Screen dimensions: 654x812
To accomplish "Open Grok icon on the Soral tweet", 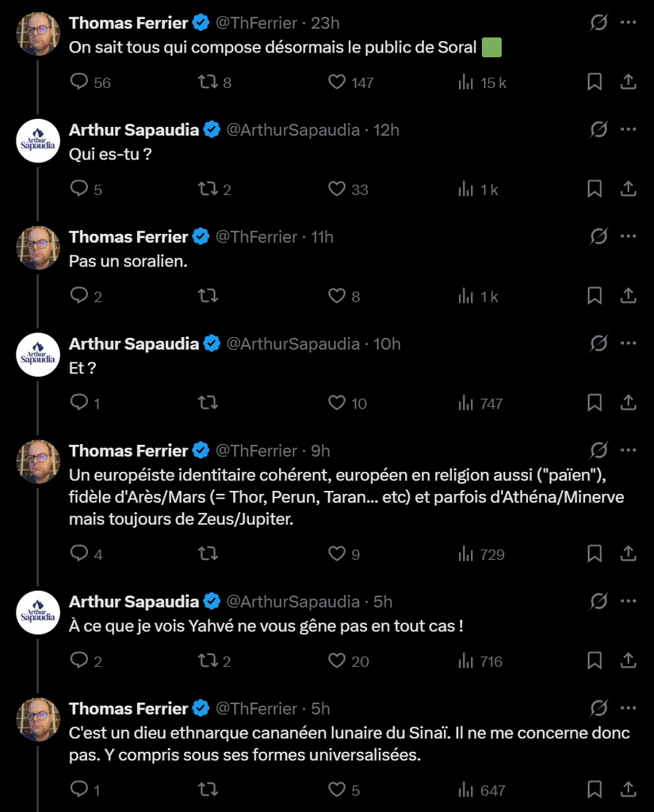I will [x=599, y=23].
